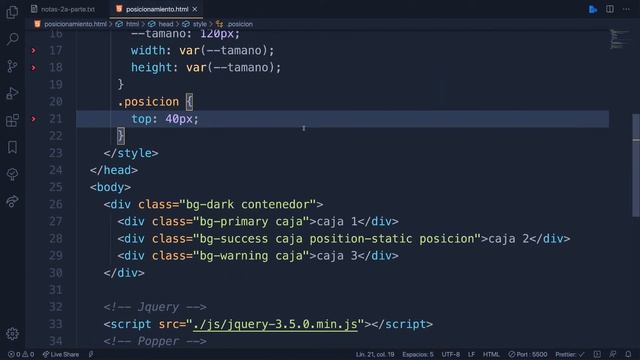
Task: Click the minimap at the editor top right
Action: [x=620, y=39]
